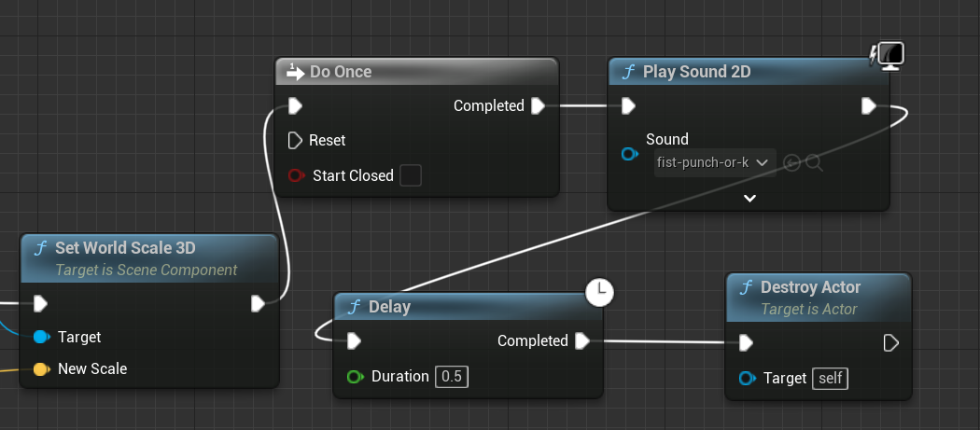The height and width of the screenshot is (430, 980).
Task: Click the Target pin on Set World Scale 3D
Action: pos(41,338)
